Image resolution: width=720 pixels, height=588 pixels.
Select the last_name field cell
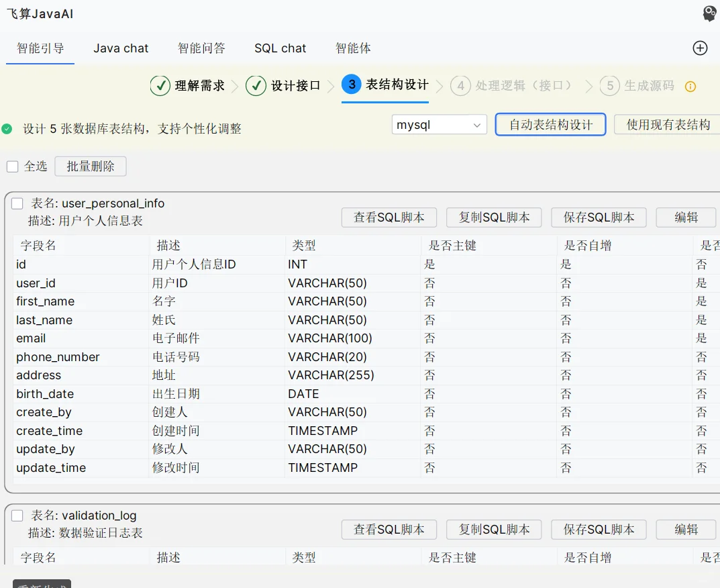coord(81,320)
